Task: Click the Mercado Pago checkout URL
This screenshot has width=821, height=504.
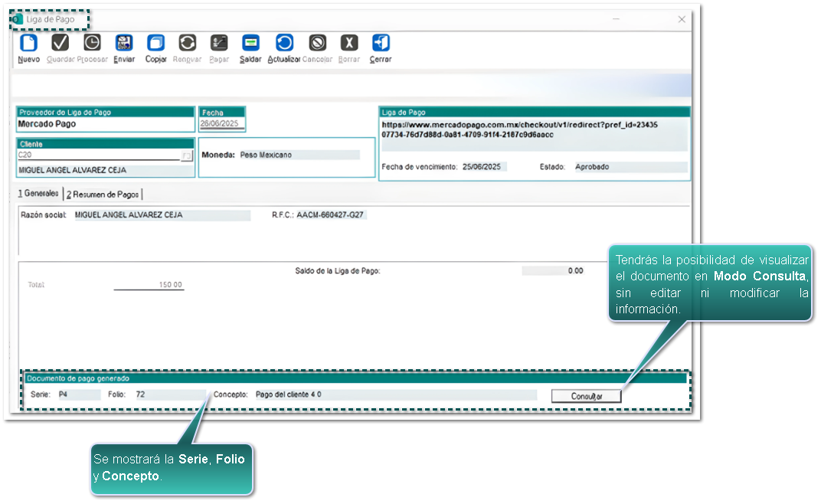Action: (x=519, y=129)
